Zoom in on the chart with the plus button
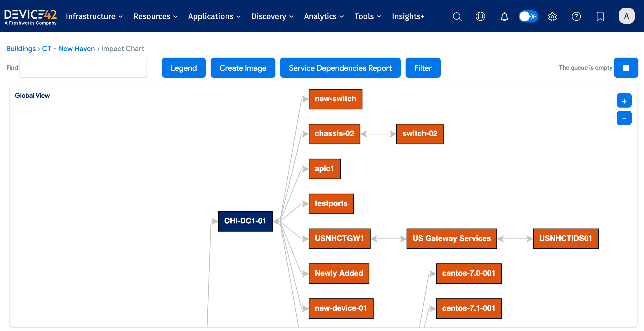 (624, 101)
